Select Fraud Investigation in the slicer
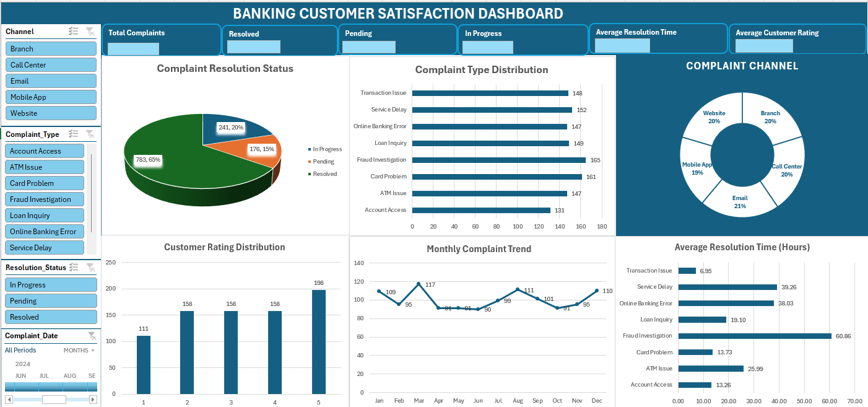 coord(45,199)
